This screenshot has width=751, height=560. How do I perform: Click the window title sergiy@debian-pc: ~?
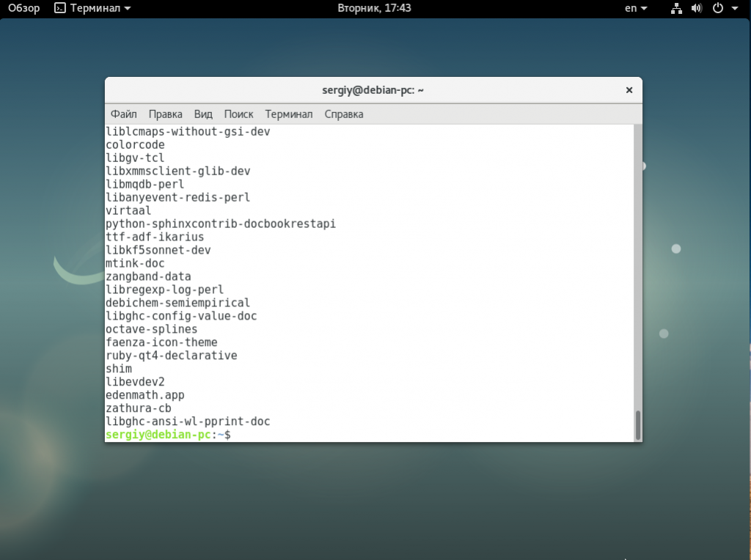coord(373,90)
